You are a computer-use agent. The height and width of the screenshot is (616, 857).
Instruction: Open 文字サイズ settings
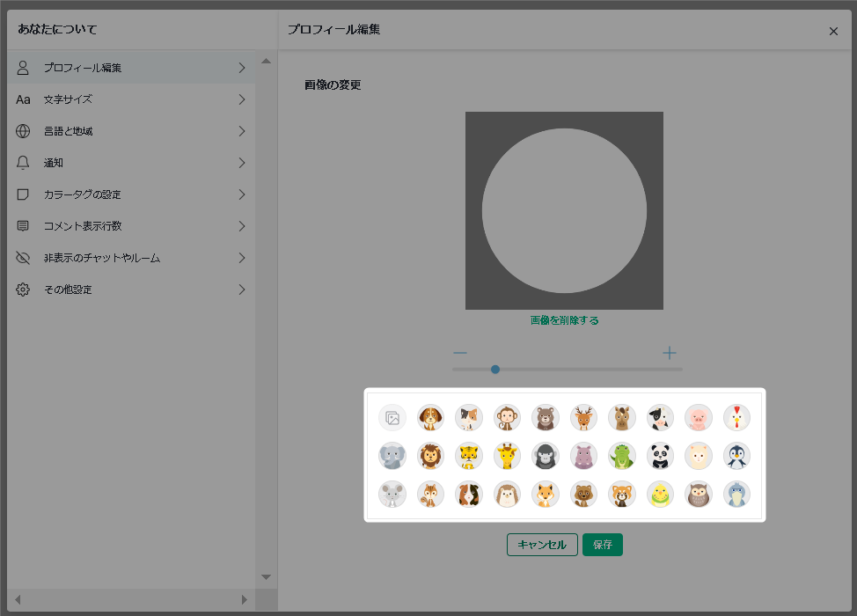point(131,99)
